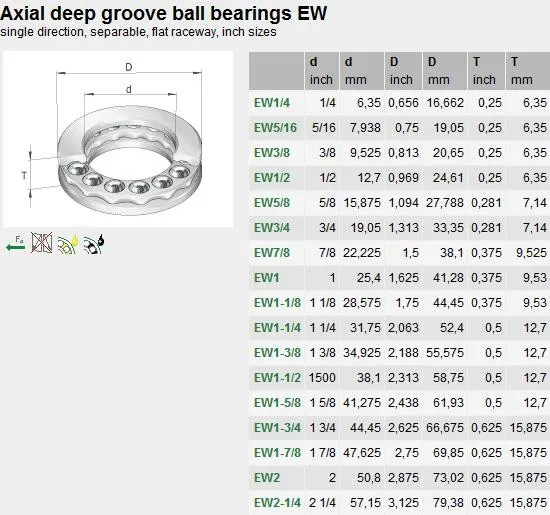Click the heading 'Axial deep groove ball bearings EW'
The height and width of the screenshot is (515, 550).
[163, 13]
